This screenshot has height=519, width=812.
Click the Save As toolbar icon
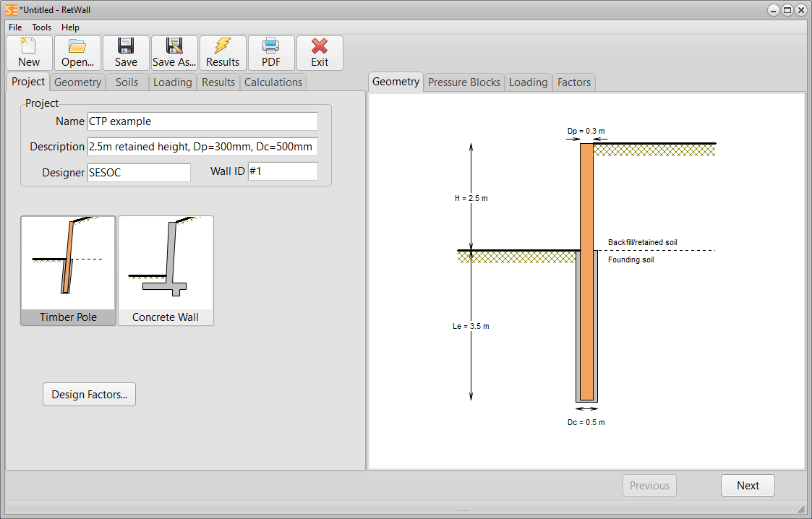[174, 53]
